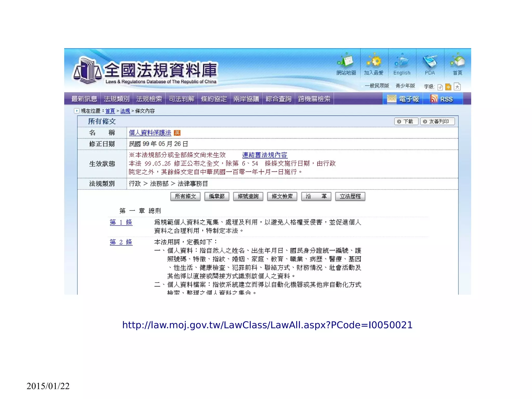
Task: Open the 個人資料保護法 law title link
Action: [x=150, y=133]
